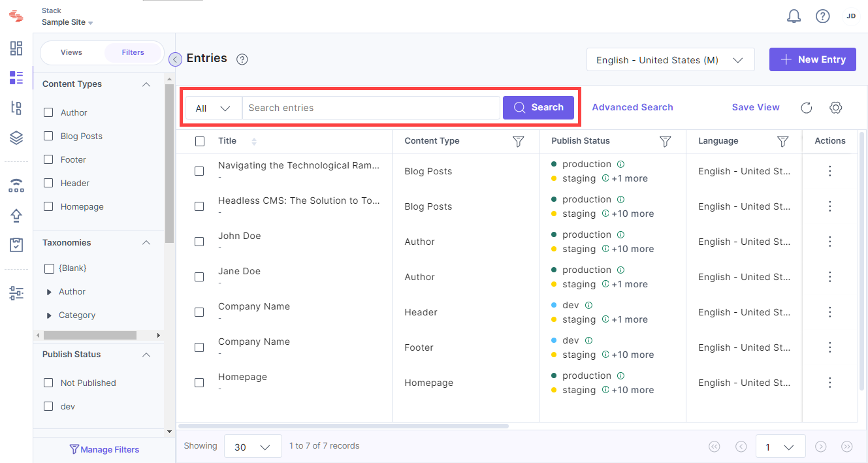Click the table horizontal scrollbar

[343, 426]
